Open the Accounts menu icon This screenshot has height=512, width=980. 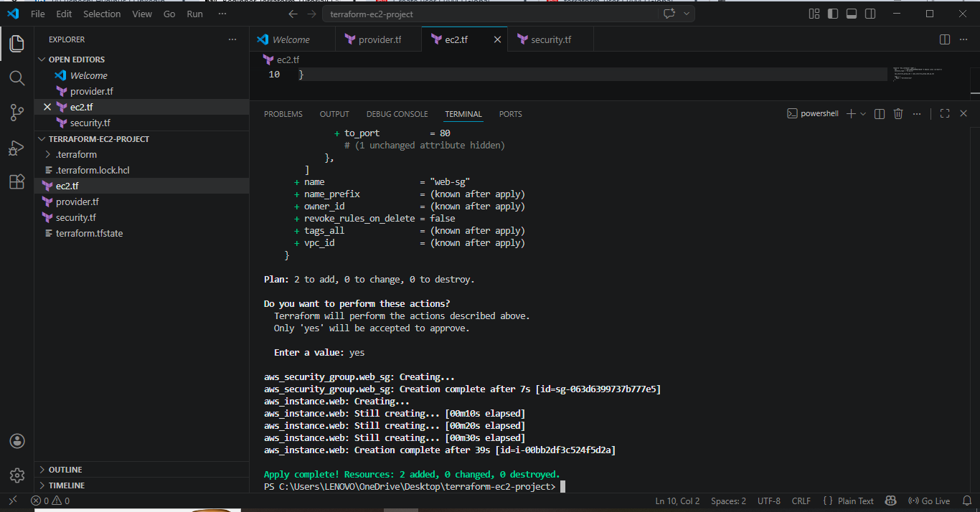[x=17, y=441]
